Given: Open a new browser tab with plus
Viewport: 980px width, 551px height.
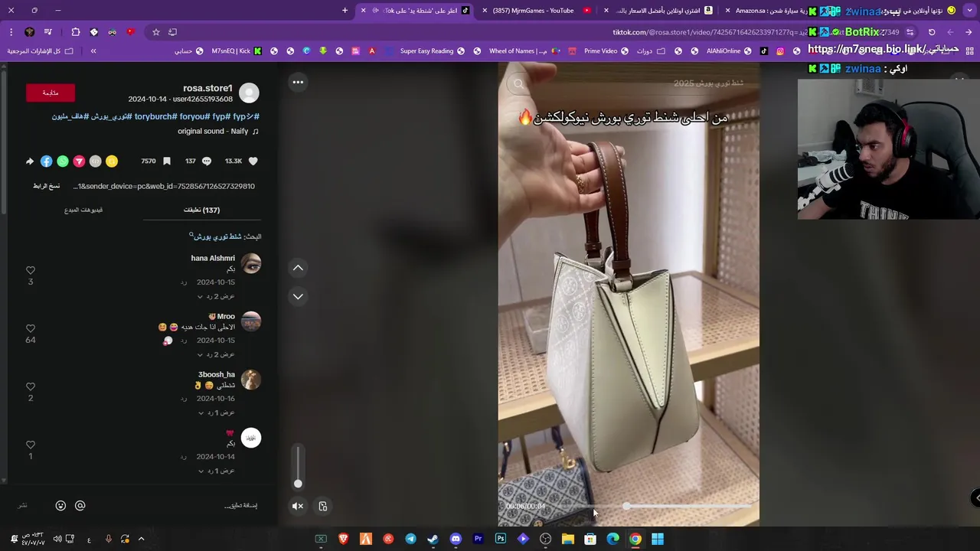Looking at the screenshot, I should 345,11.
